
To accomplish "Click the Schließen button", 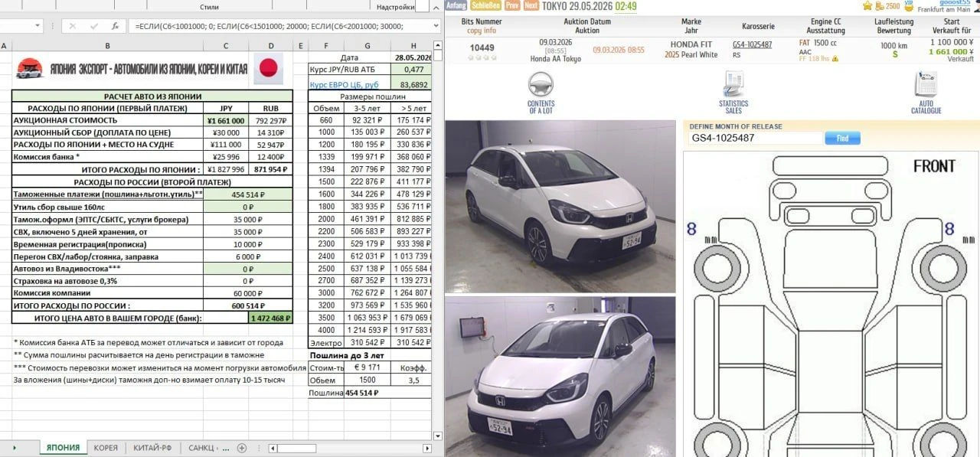I will (485, 5).
